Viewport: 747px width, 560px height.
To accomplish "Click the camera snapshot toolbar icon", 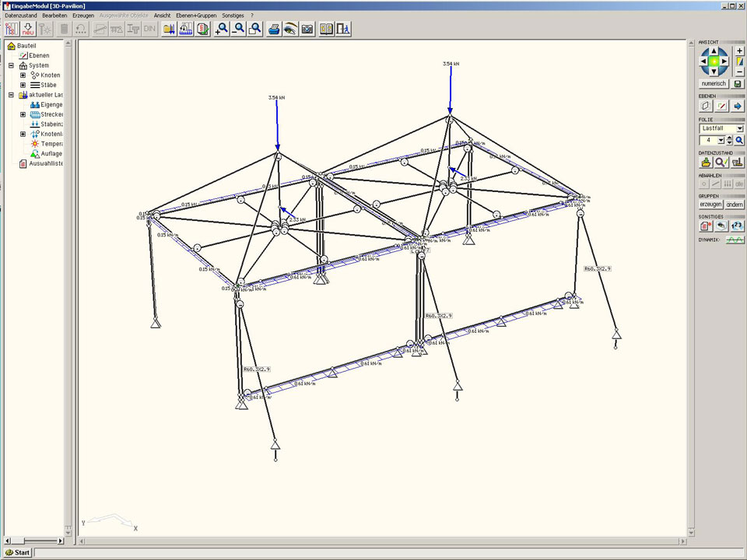I will pyautogui.click(x=307, y=29).
